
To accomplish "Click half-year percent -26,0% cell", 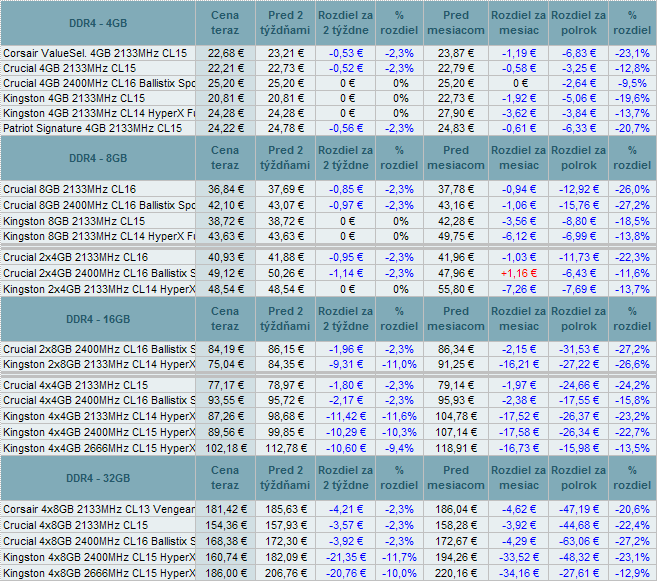I will point(632,189).
